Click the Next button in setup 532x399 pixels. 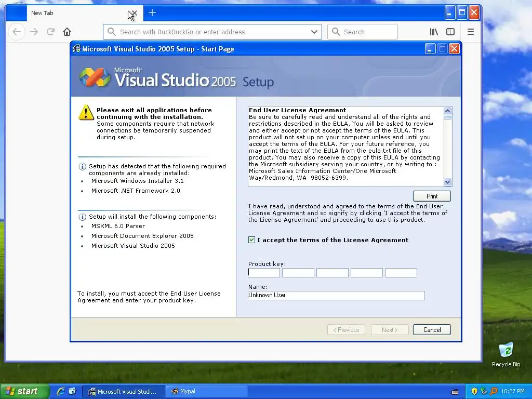click(x=390, y=330)
